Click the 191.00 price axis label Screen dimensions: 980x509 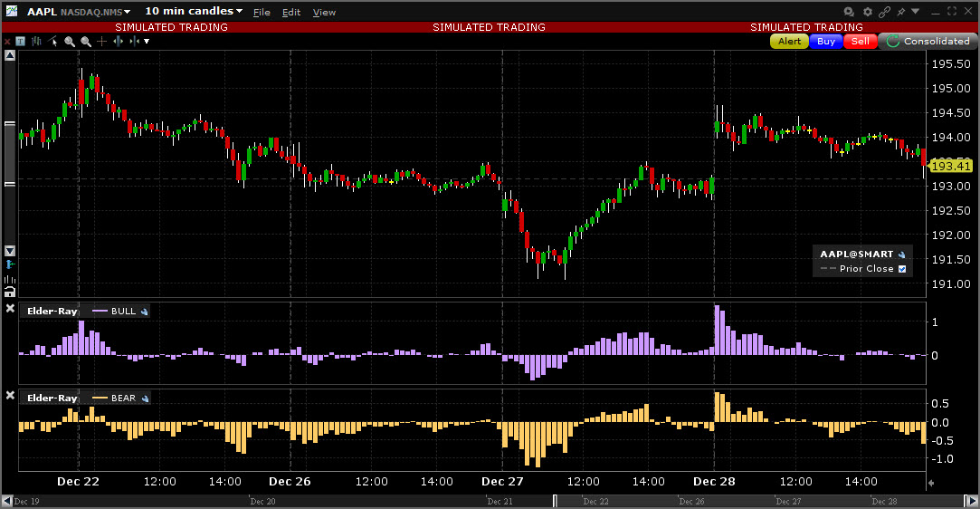coord(951,283)
